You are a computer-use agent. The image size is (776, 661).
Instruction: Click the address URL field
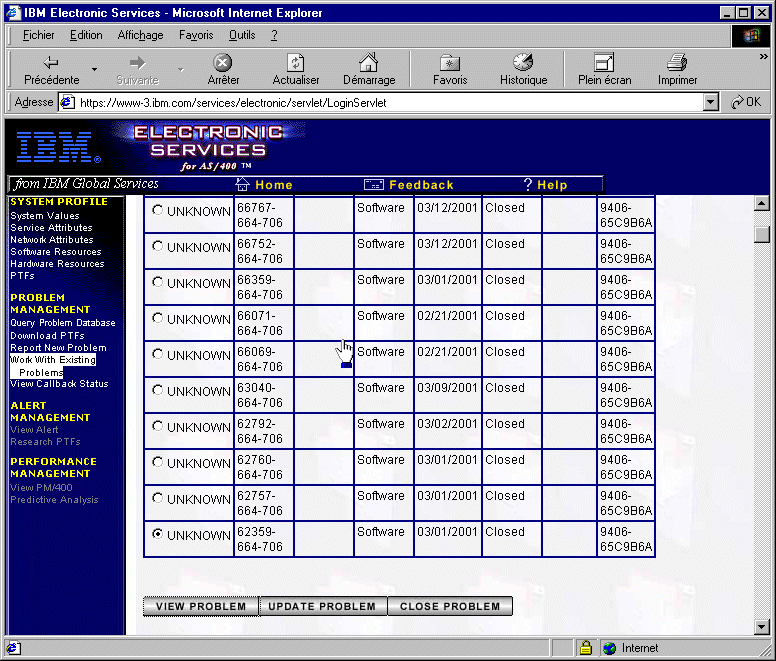[x=388, y=102]
